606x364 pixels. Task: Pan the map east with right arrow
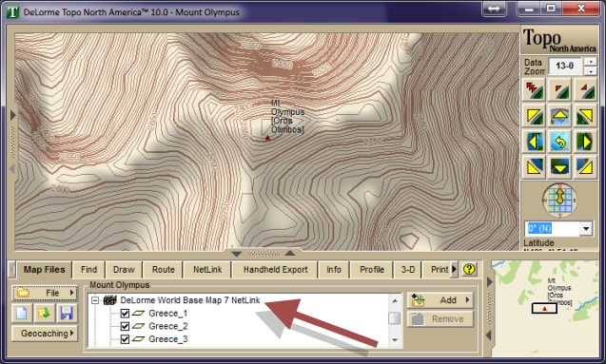click(x=585, y=142)
